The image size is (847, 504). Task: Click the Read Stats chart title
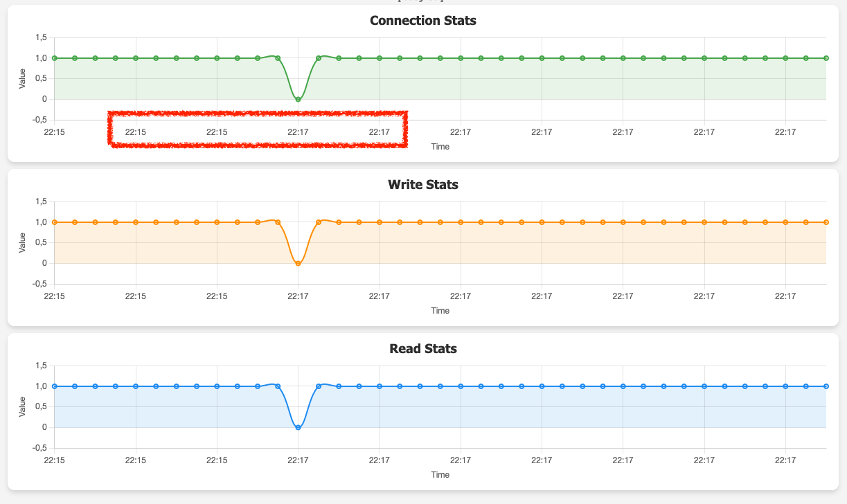coord(423,349)
